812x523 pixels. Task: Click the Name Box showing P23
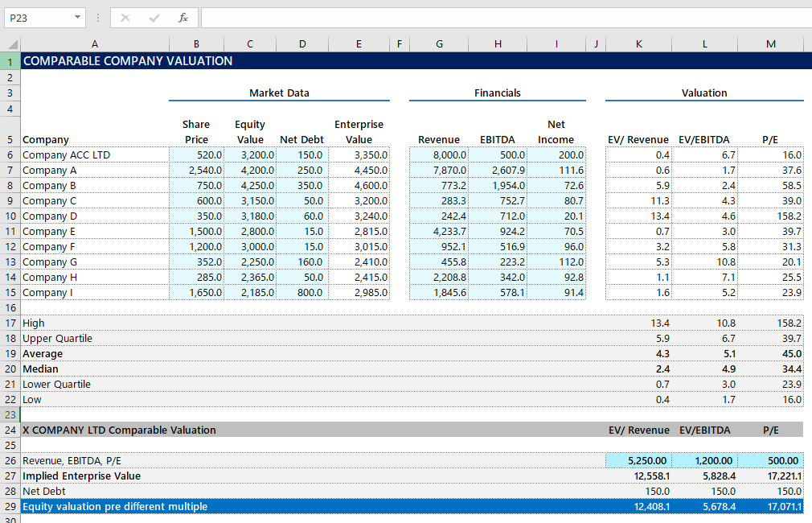(38, 18)
